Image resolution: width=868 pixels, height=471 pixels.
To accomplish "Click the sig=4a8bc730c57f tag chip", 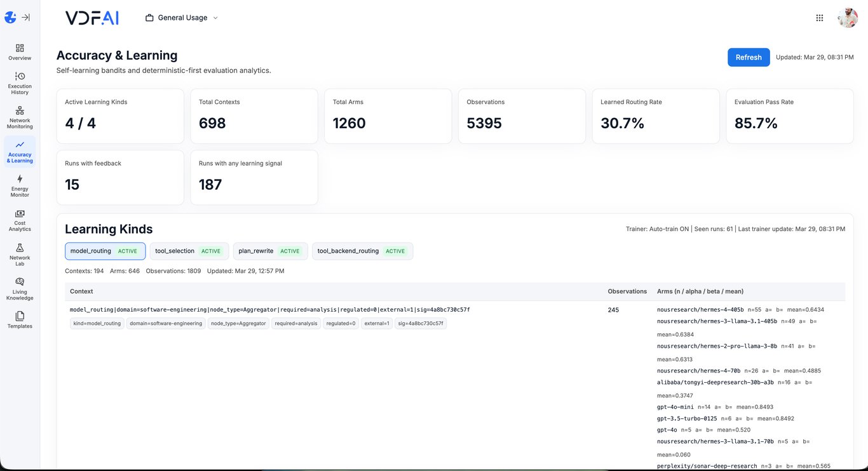I will click(421, 324).
